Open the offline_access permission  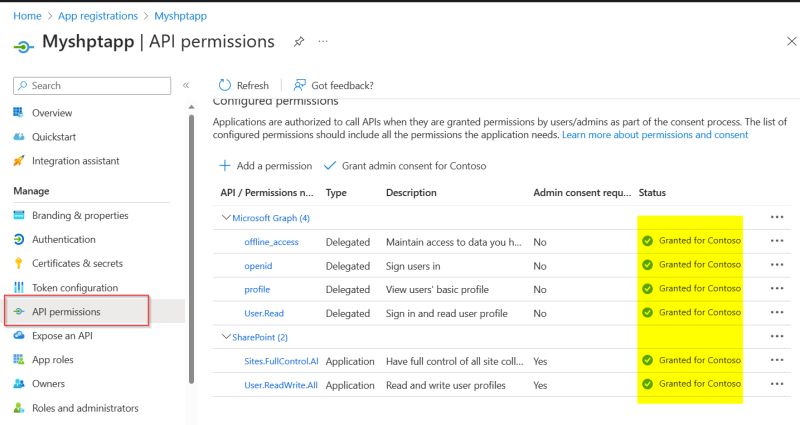(271, 242)
